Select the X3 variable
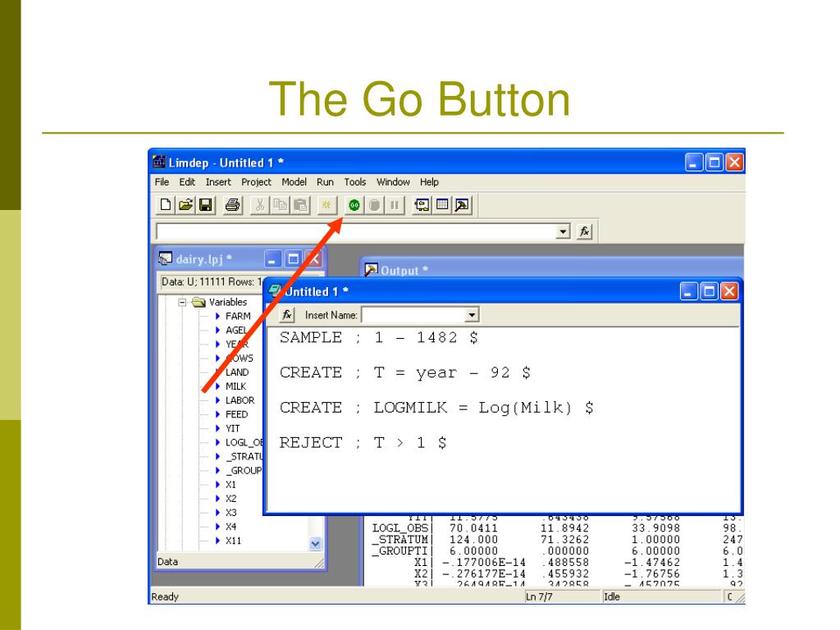The height and width of the screenshot is (630, 840). point(231,513)
